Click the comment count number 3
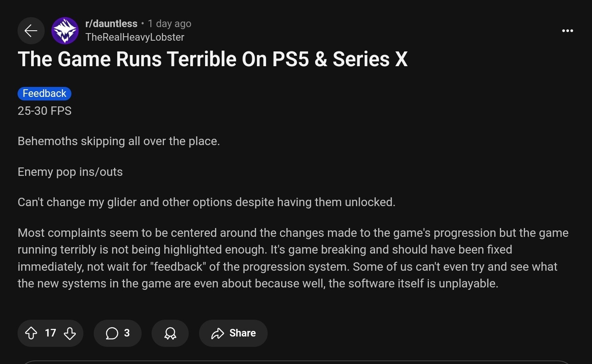This screenshot has height=364, width=592. pyautogui.click(x=127, y=333)
